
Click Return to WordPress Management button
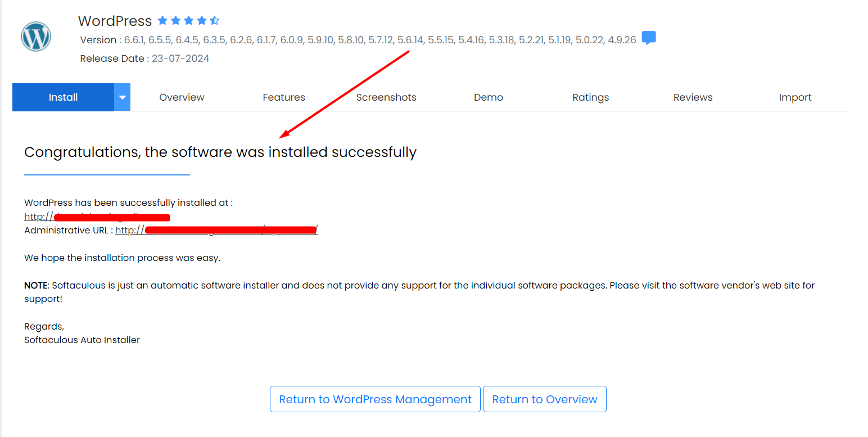click(375, 399)
